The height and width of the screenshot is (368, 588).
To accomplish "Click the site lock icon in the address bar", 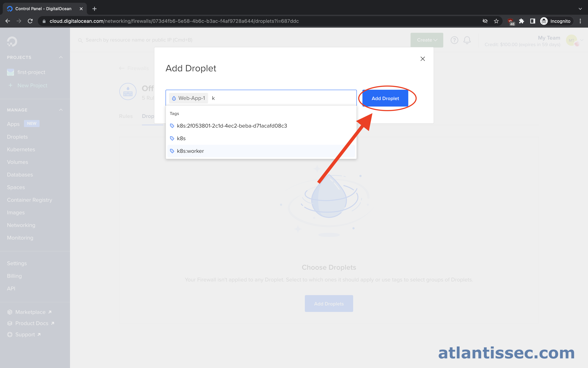I will 44,21.
